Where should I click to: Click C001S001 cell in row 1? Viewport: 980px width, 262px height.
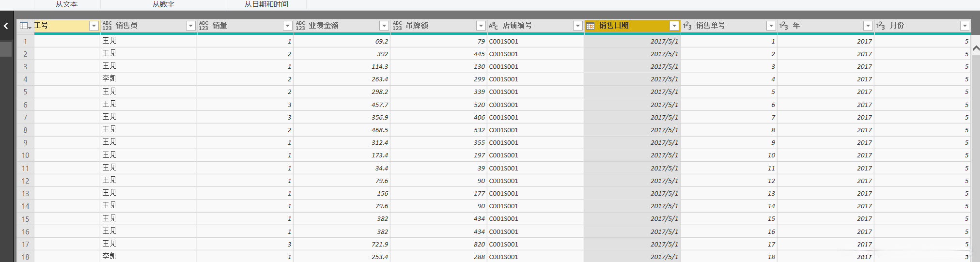[535, 41]
